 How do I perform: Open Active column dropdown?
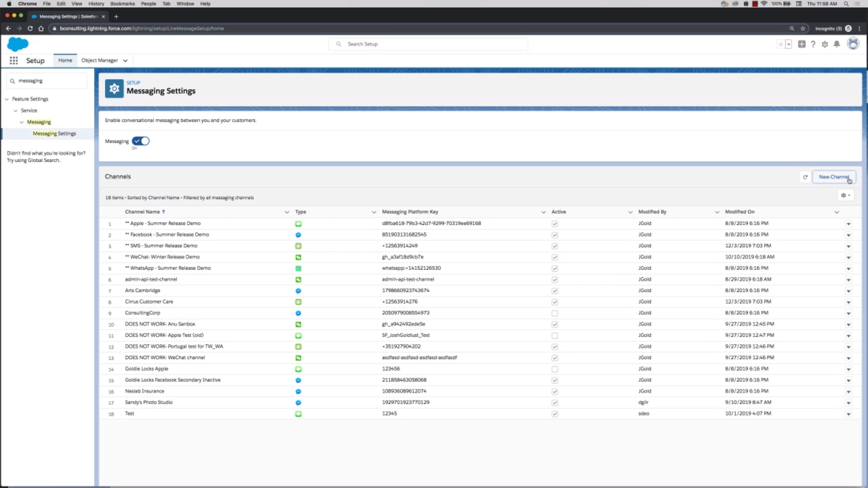coord(630,212)
